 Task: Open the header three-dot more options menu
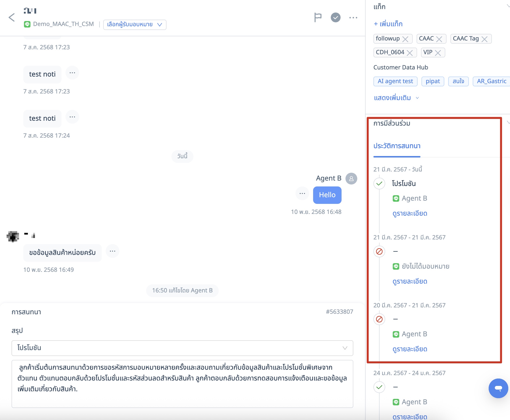pyautogui.click(x=353, y=17)
